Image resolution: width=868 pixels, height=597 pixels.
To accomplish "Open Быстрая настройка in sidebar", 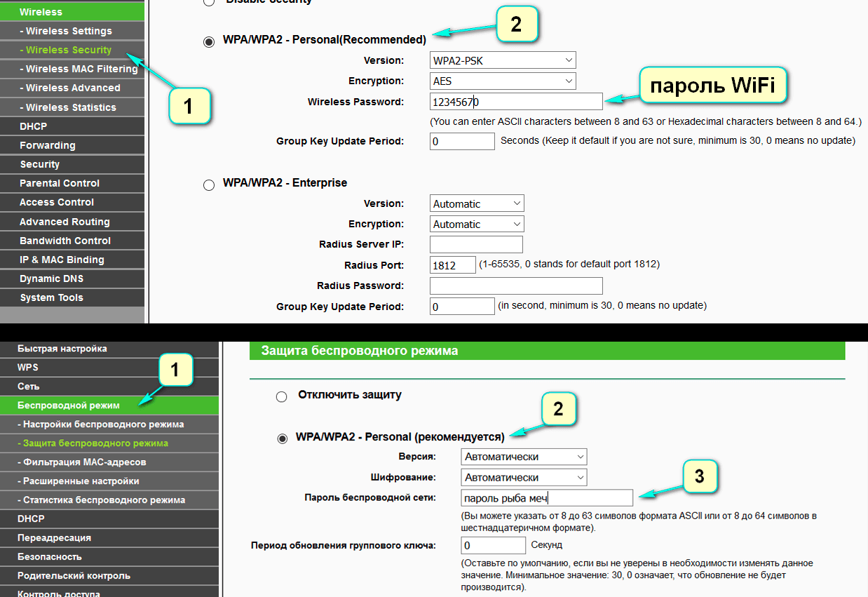I will point(62,349).
